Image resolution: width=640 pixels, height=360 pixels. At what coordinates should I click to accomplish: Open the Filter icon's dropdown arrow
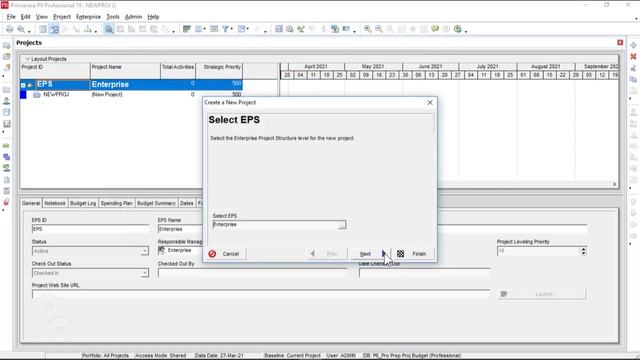[x=231, y=29]
